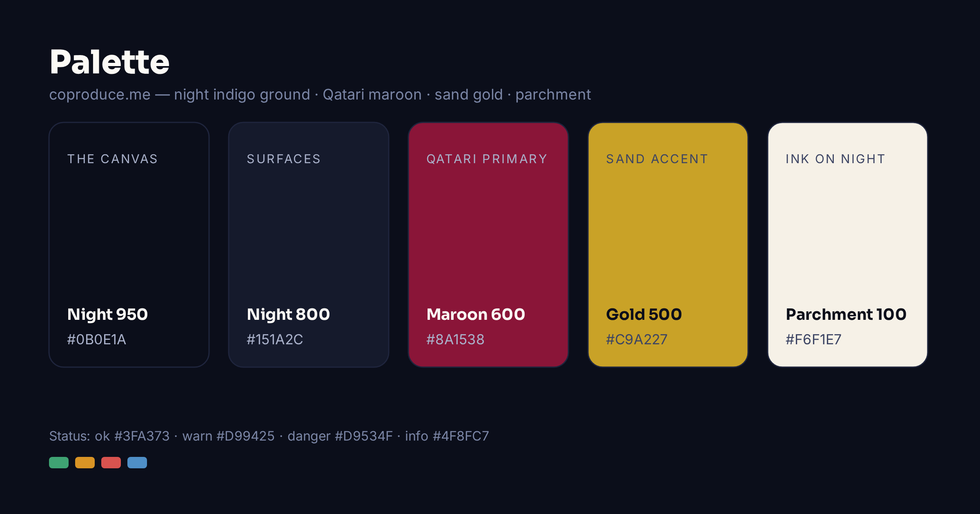This screenshot has height=514, width=980.
Task: Click the Status line with hex values
Action: pyautogui.click(x=269, y=436)
